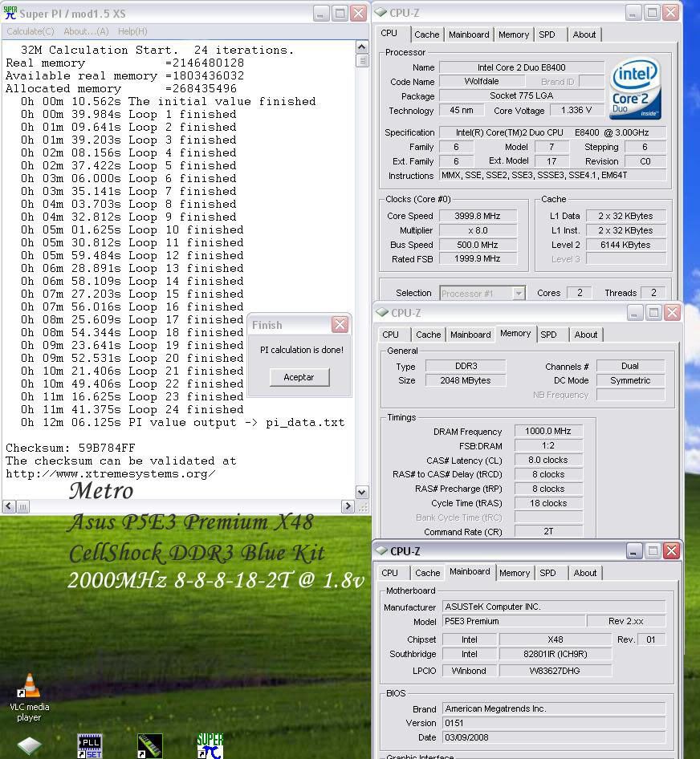700x759 pixels.
Task: Click the Super PI horizontal scroll thumb
Action: click(x=22, y=506)
